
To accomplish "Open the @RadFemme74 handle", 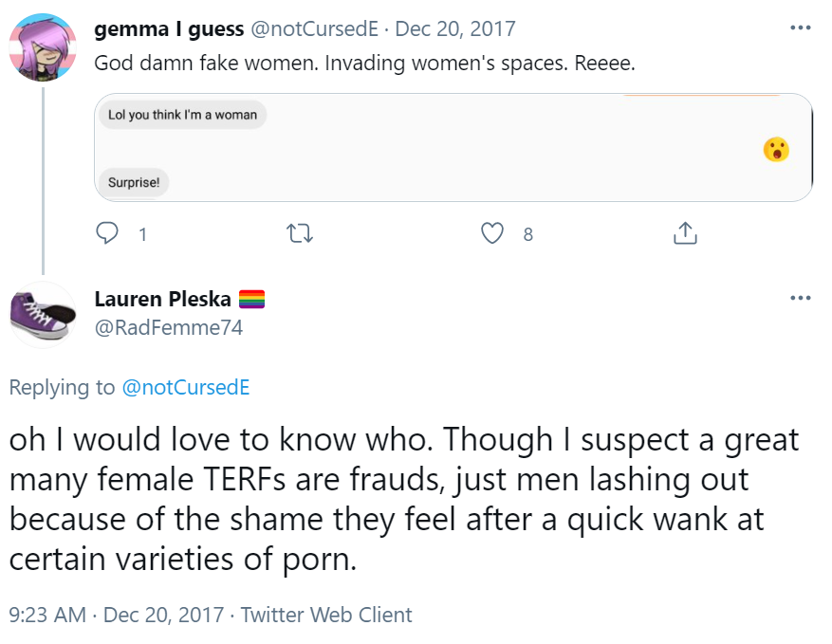I will pos(168,328).
